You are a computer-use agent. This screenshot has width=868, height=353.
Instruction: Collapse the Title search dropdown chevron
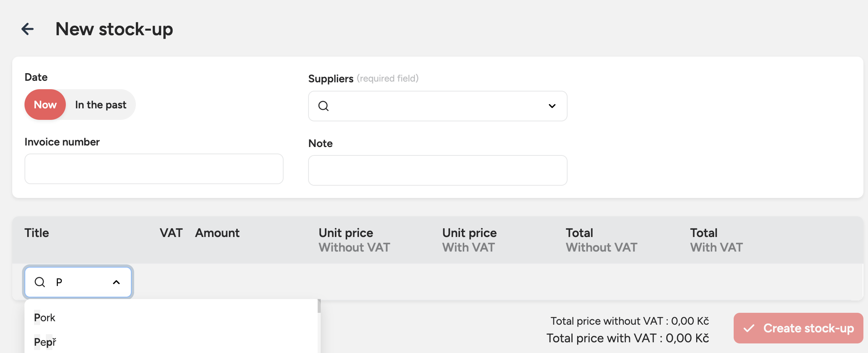116,282
